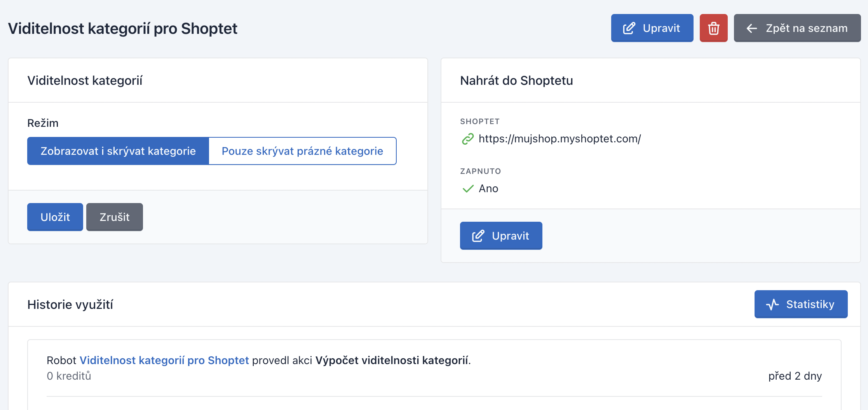
Task: Click the green link icon beside Shoptet URL
Action: coord(468,139)
